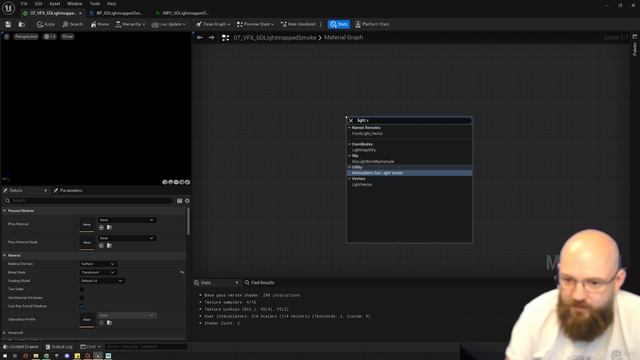Screen dimensions: 640x360
Task: Open the File menu
Action: tap(24, 4)
